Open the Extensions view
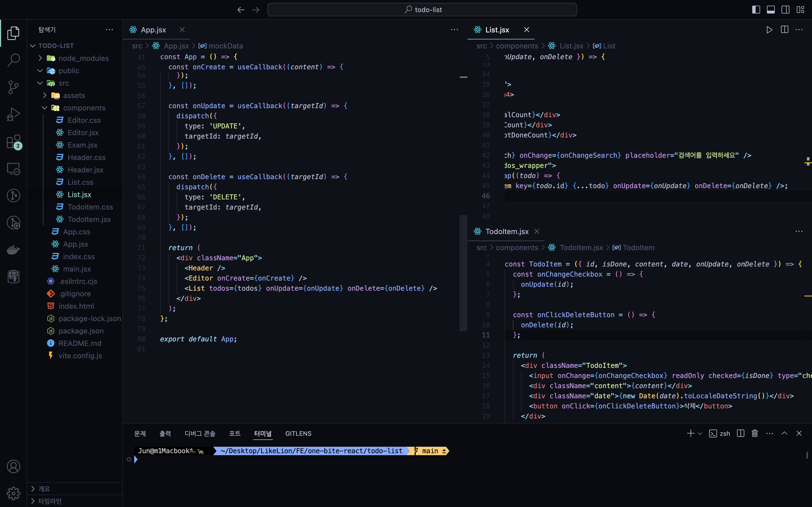 point(14,142)
